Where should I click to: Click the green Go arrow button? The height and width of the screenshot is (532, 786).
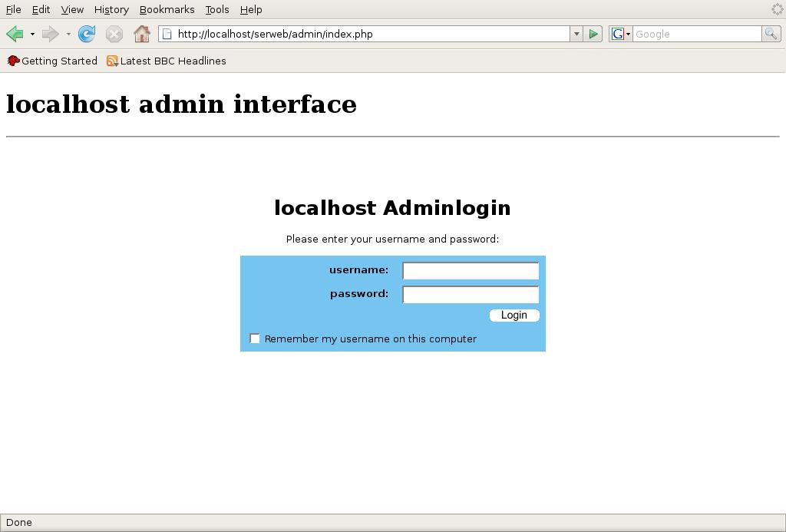pos(593,34)
